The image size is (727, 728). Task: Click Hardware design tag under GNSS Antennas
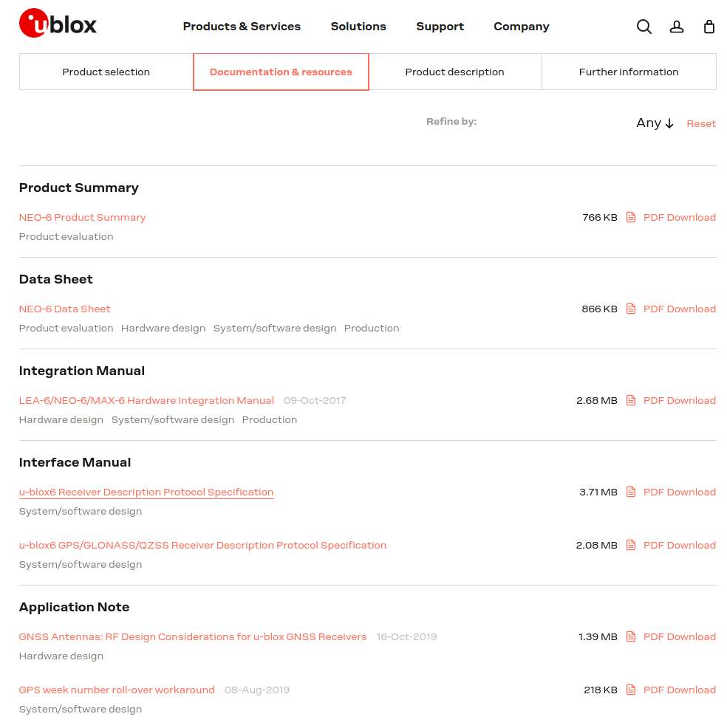(61, 656)
